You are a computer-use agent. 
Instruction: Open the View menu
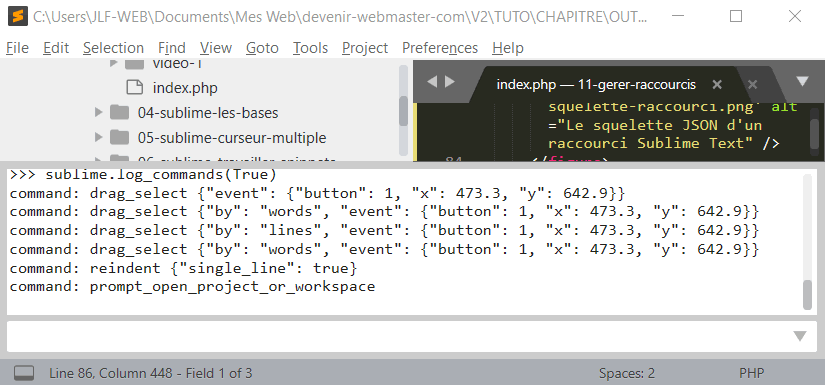(216, 48)
